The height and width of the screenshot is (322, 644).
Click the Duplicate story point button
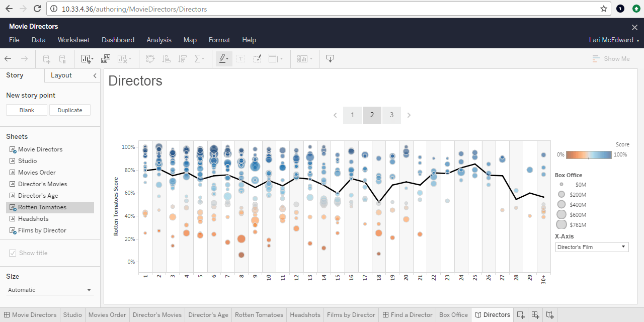[70, 110]
